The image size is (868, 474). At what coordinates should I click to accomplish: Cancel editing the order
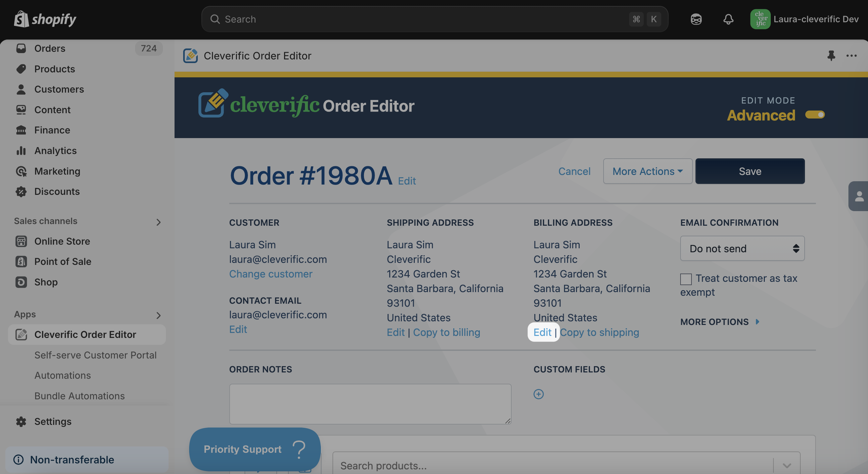coord(574,171)
